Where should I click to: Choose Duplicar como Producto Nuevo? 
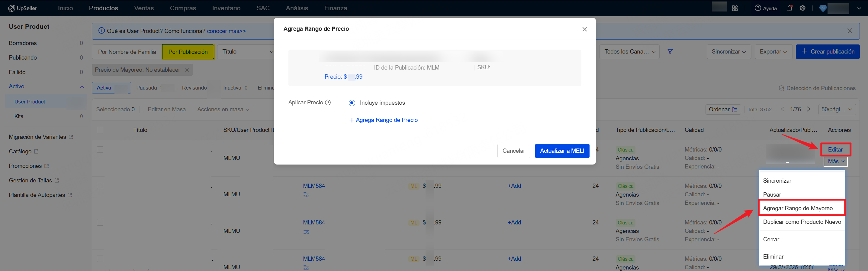click(802, 222)
